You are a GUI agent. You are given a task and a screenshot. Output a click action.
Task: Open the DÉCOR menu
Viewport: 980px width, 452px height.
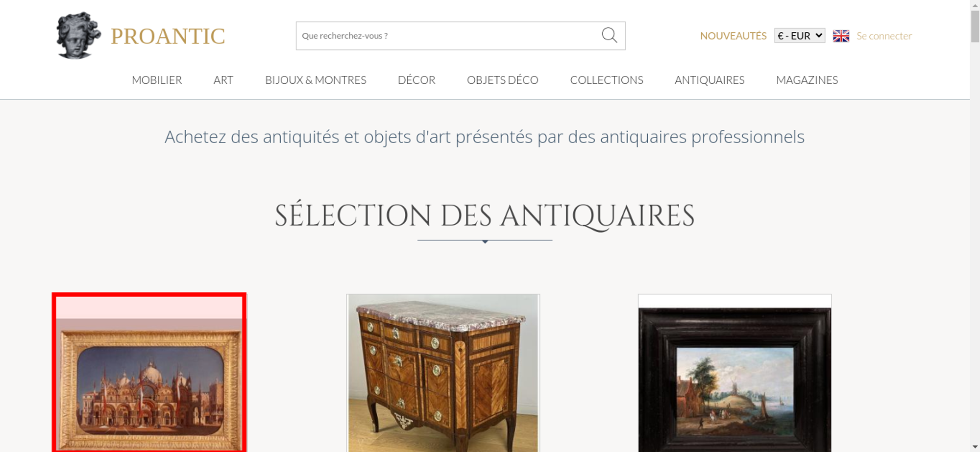[416, 80]
